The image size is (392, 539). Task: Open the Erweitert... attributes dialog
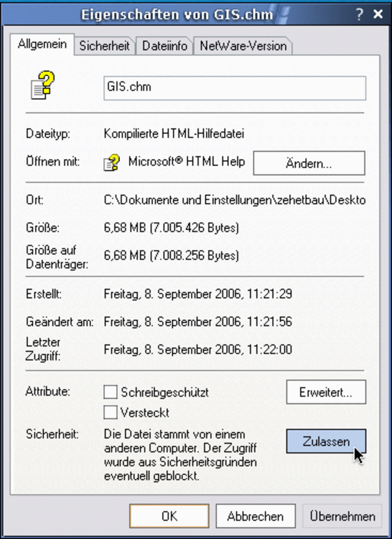tap(326, 392)
